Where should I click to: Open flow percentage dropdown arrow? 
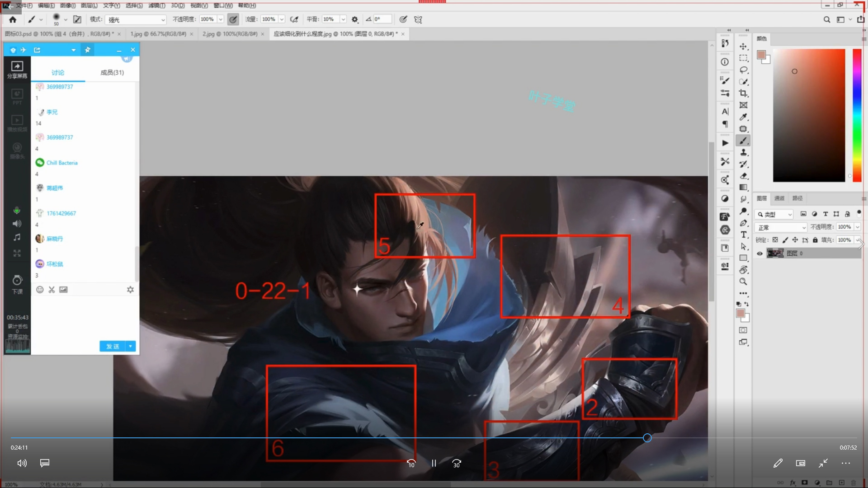[282, 19]
